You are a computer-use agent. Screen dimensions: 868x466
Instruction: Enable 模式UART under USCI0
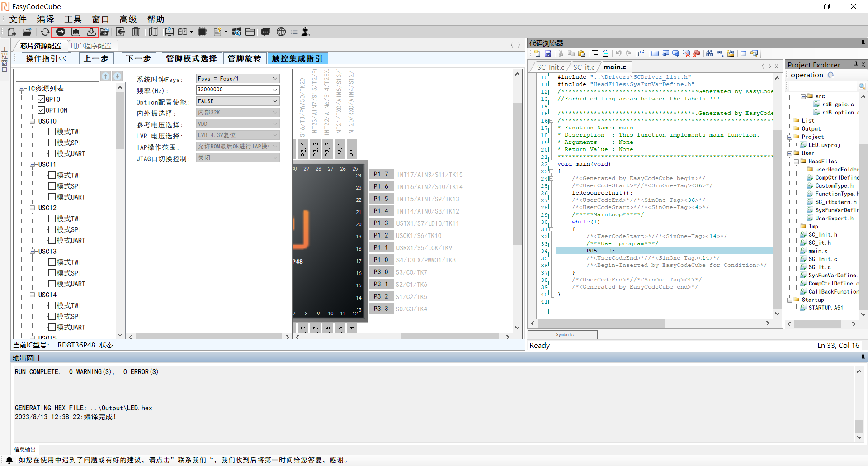52,153
